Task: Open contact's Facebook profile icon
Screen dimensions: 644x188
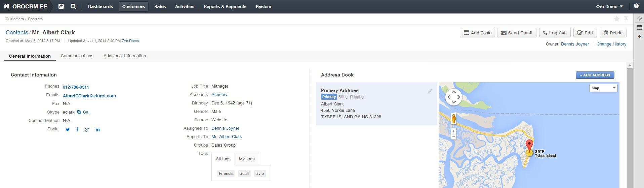Action: [x=77, y=129]
